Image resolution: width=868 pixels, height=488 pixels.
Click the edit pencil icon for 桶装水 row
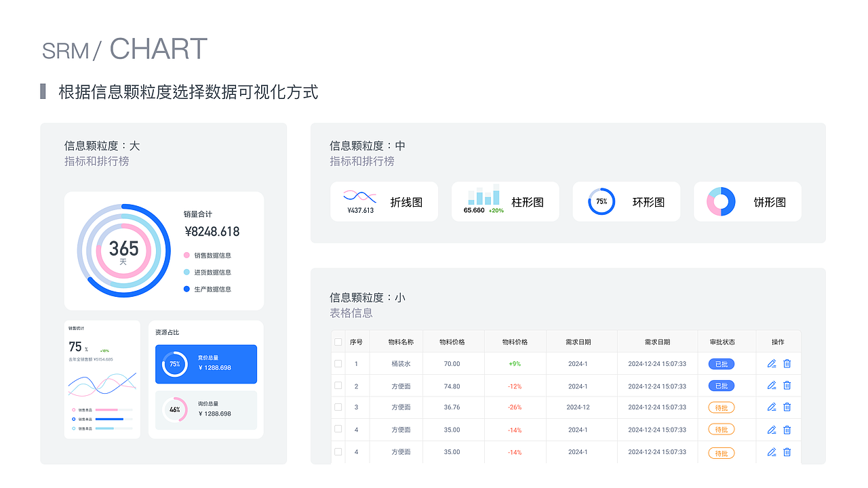tap(771, 363)
